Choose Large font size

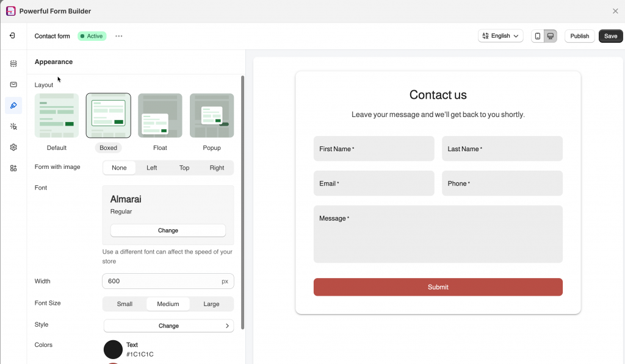coord(211,304)
